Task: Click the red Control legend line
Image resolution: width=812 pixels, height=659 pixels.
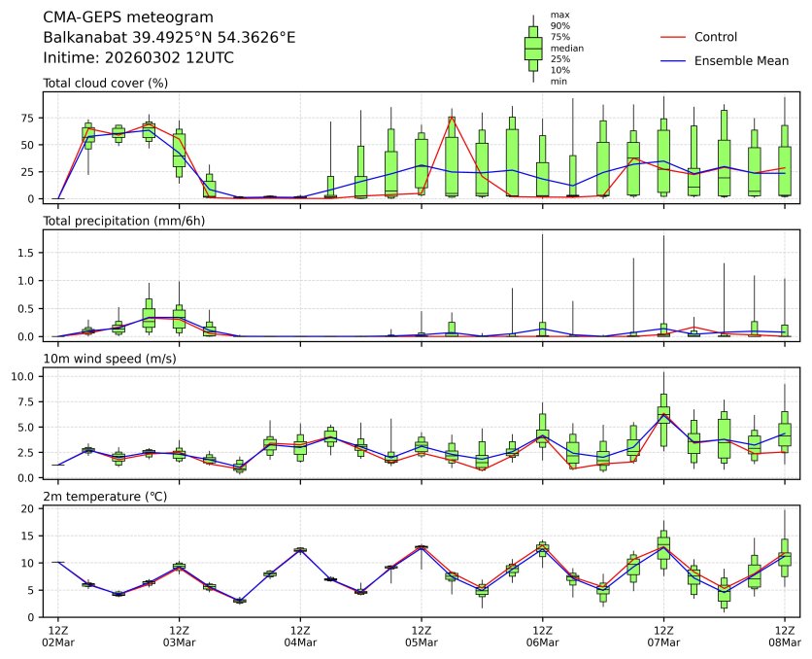Action: tap(674, 37)
